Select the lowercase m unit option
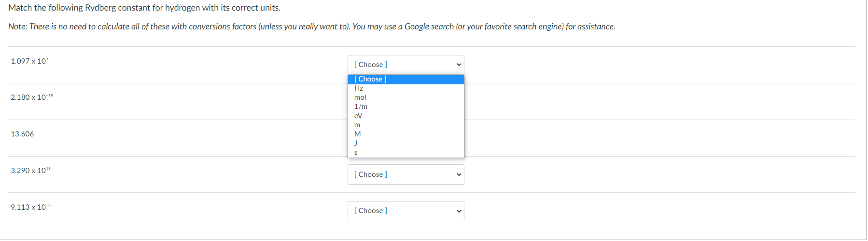This screenshot has width=868, height=241. [357, 125]
